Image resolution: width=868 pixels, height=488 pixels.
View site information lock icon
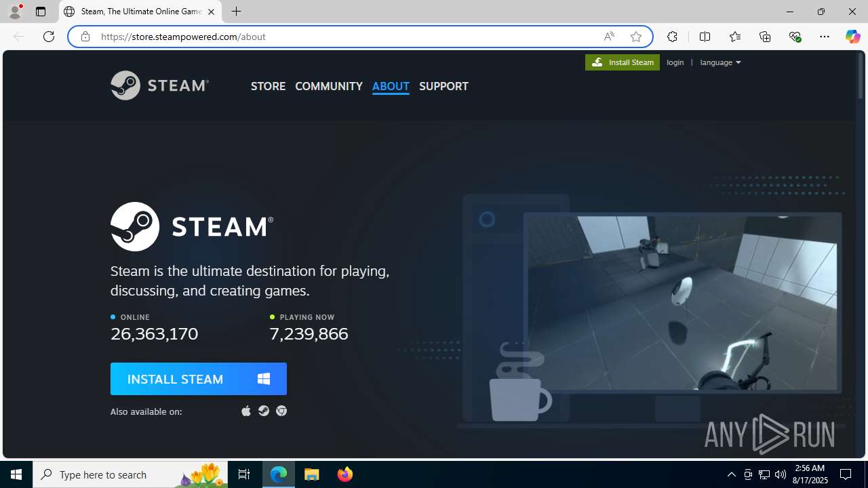click(x=85, y=37)
